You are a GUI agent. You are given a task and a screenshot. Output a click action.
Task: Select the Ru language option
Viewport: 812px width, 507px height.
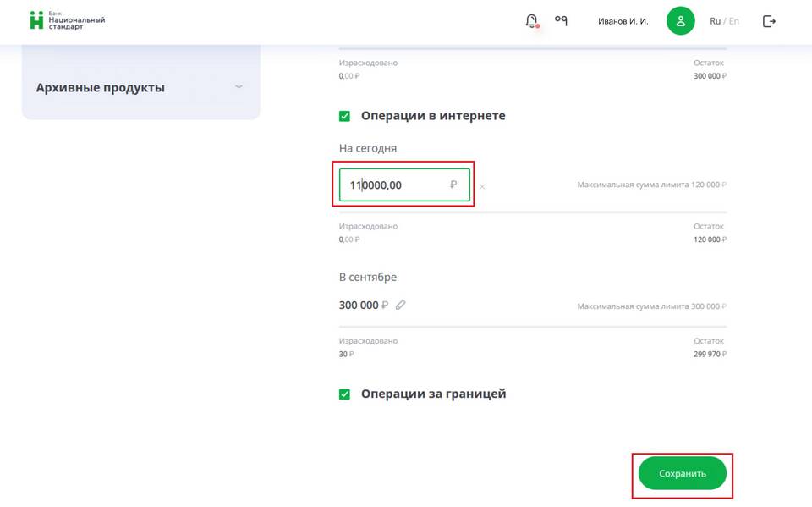715,21
